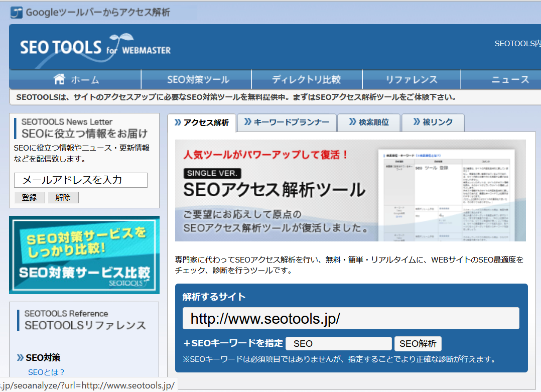Switch to the アクセス解析 tab
Viewport: 541px width, 392px height.
tap(202, 123)
